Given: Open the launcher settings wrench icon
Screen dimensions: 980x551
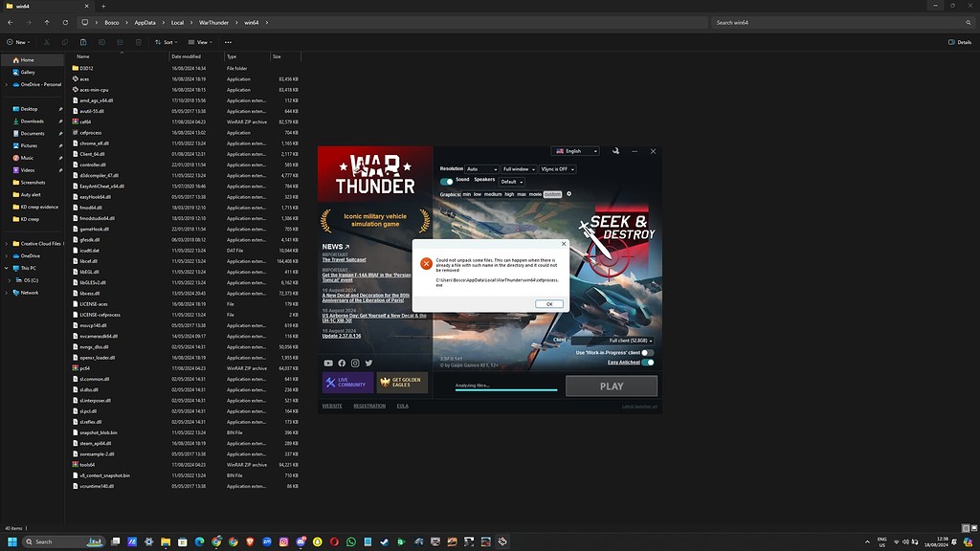Looking at the screenshot, I should coord(615,151).
